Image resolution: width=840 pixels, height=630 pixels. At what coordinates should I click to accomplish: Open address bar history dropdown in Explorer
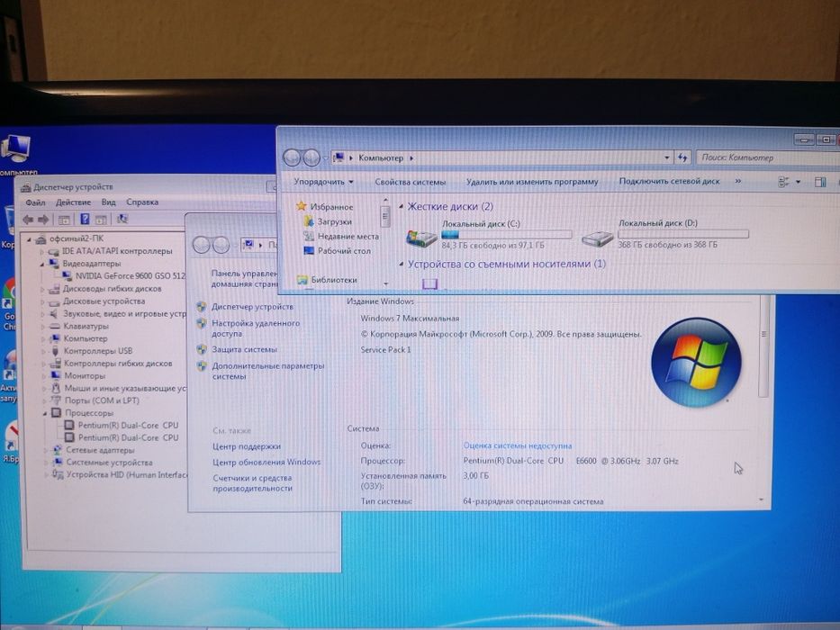point(666,158)
